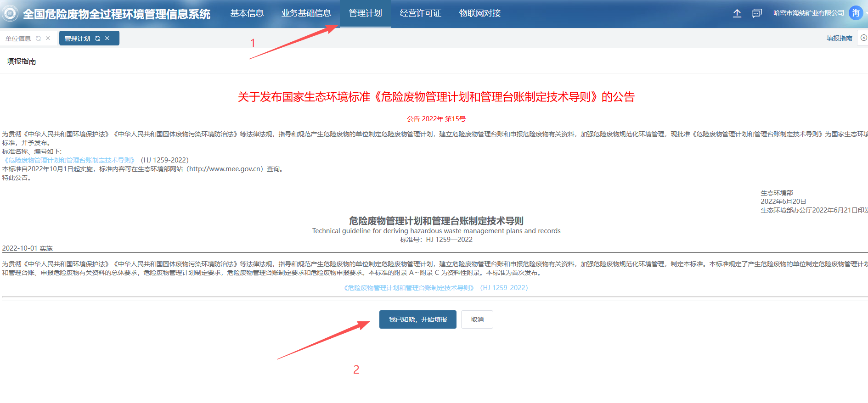Refresh the 管理计划 tab

pos(97,39)
